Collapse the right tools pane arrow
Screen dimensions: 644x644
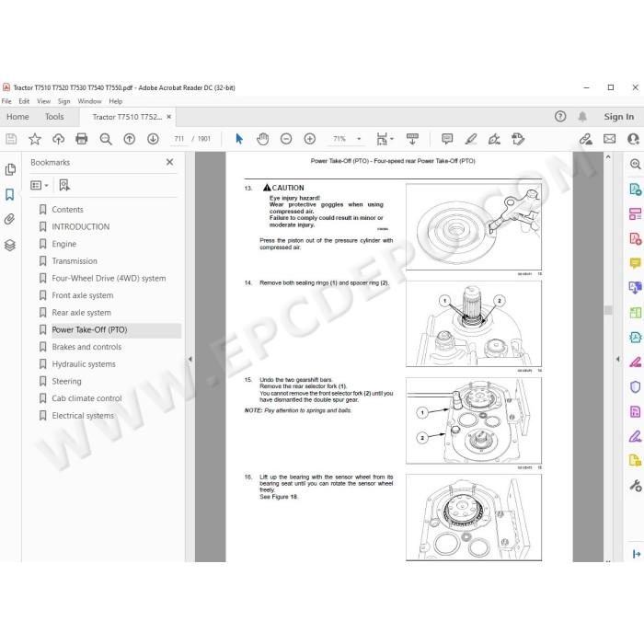[618, 359]
